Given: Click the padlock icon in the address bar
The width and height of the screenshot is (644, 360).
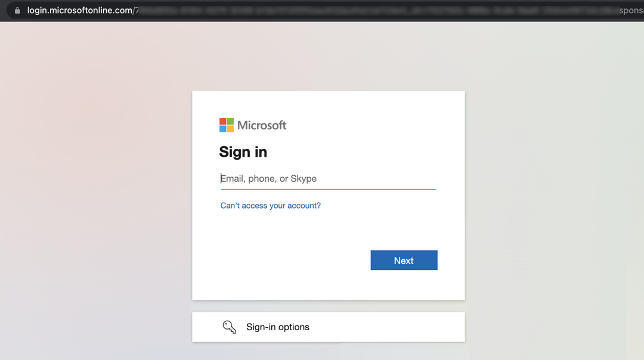Looking at the screenshot, I should 17,10.
